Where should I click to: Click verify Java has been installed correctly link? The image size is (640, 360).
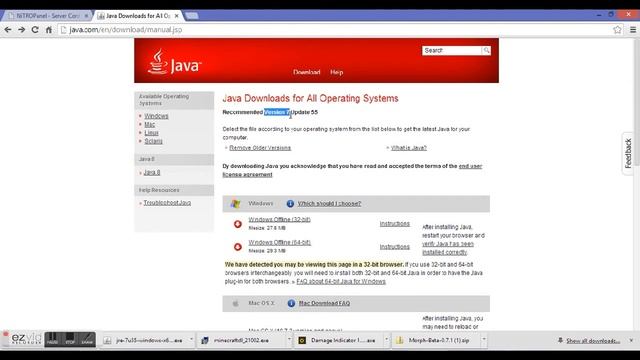click(x=448, y=248)
